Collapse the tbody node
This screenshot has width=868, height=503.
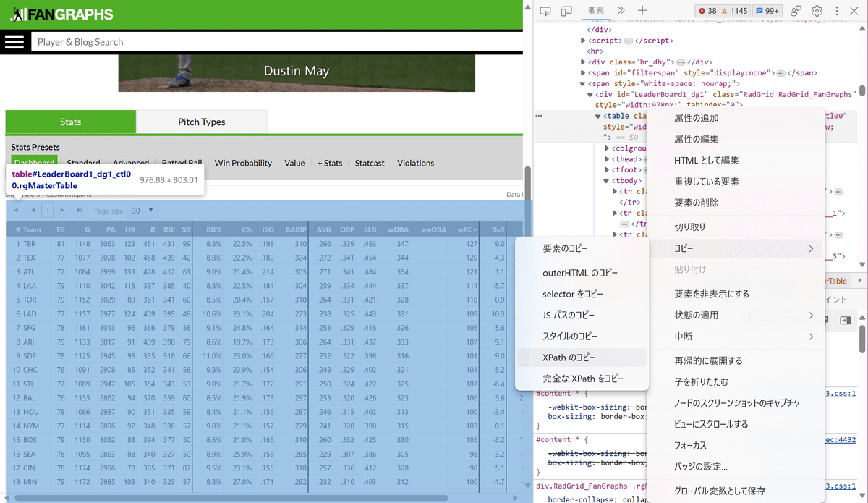(606, 181)
